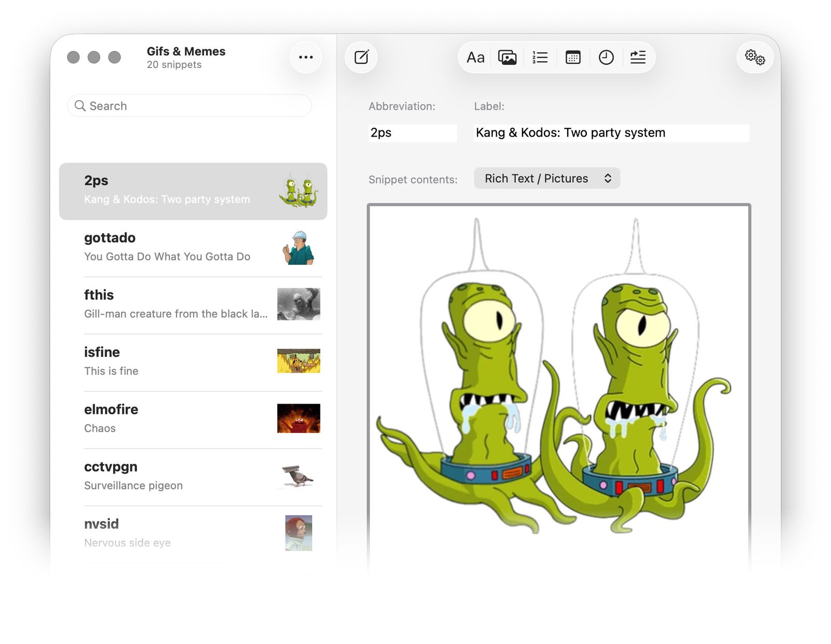This screenshot has width=831, height=644.
Task: Insert time using the clock icon
Action: (x=606, y=57)
